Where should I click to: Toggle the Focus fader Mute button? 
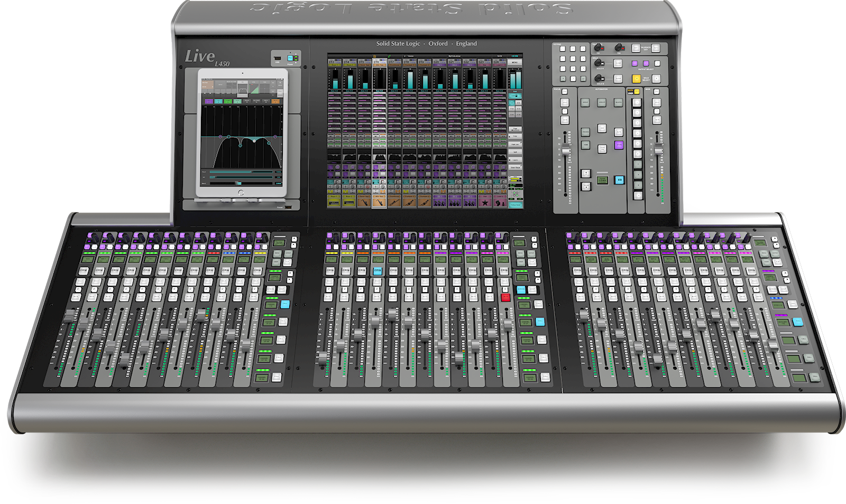(565, 120)
